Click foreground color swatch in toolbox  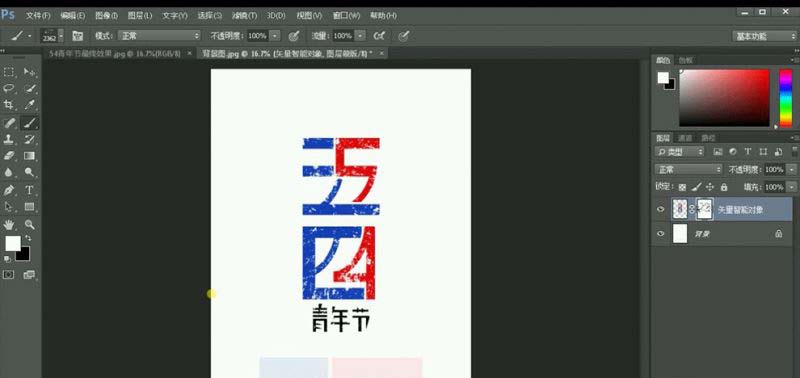tap(13, 243)
